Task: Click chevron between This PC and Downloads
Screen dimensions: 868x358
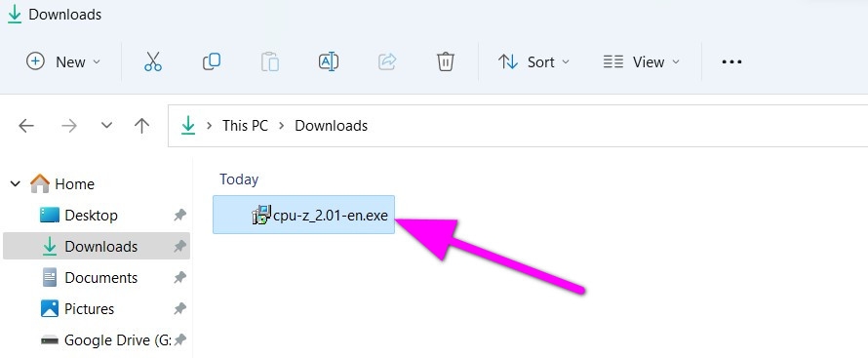Action: click(282, 126)
